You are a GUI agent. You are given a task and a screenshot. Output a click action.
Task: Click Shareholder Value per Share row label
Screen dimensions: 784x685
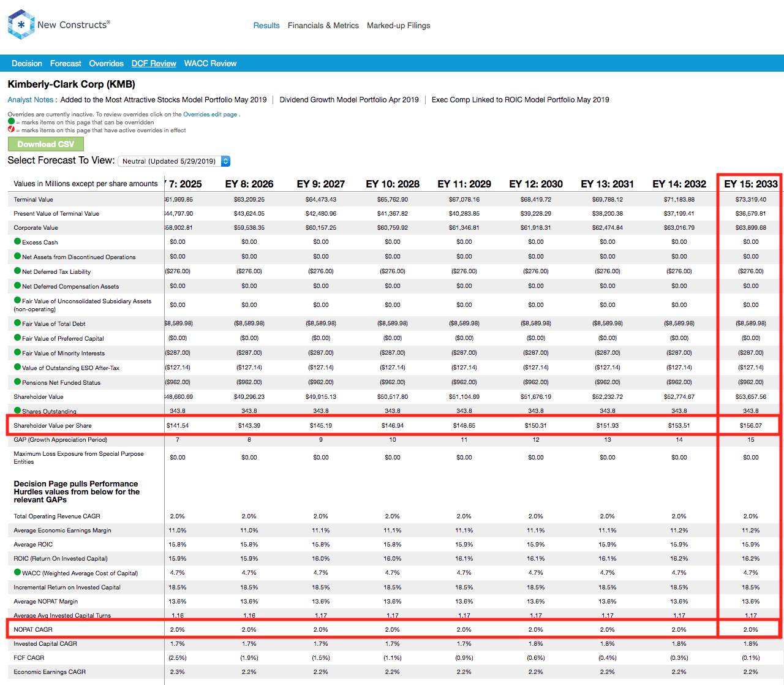click(x=53, y=425)
